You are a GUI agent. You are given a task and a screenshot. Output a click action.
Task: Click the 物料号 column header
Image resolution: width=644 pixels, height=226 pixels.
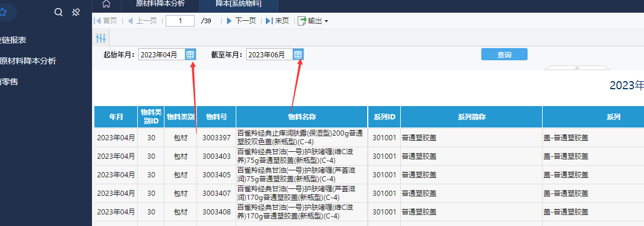pyautogui.click(x=217, y=116)
